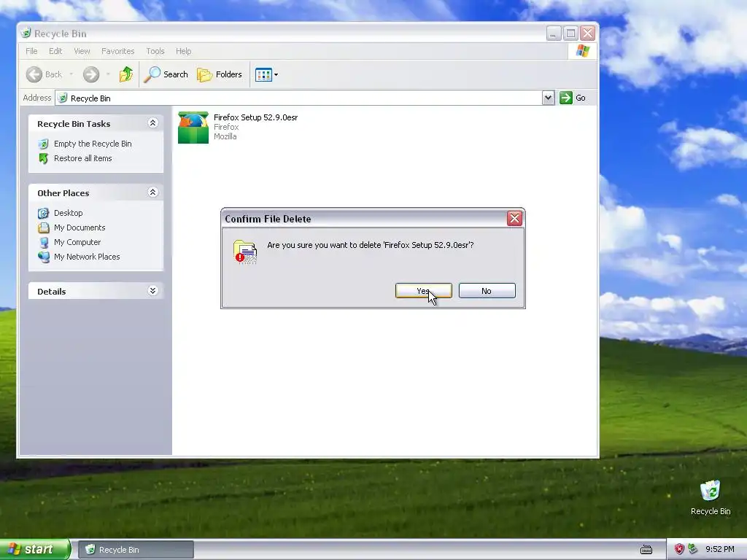Open the Help menu
747x560 pixels.
pyautogui.click(x=183, y=51)
